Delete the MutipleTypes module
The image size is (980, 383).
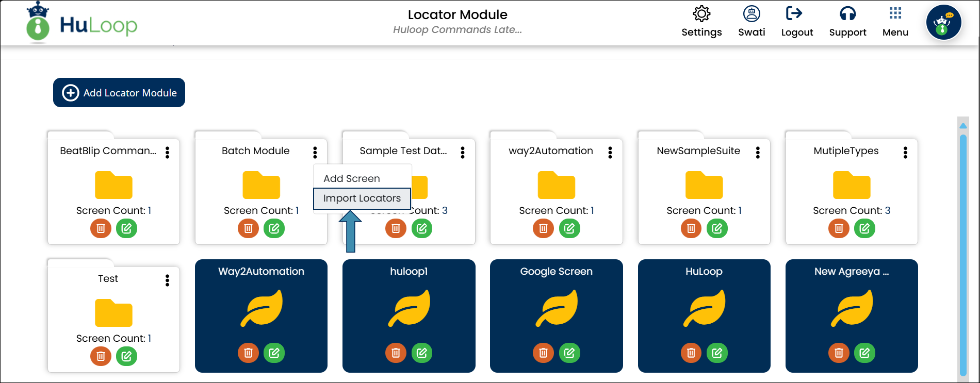click(839, 228)
